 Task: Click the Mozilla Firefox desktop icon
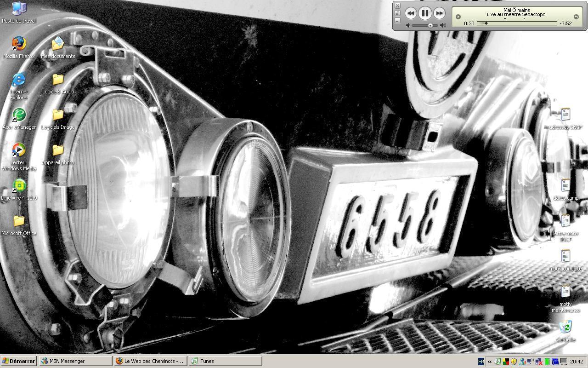[x=19, y=45]
